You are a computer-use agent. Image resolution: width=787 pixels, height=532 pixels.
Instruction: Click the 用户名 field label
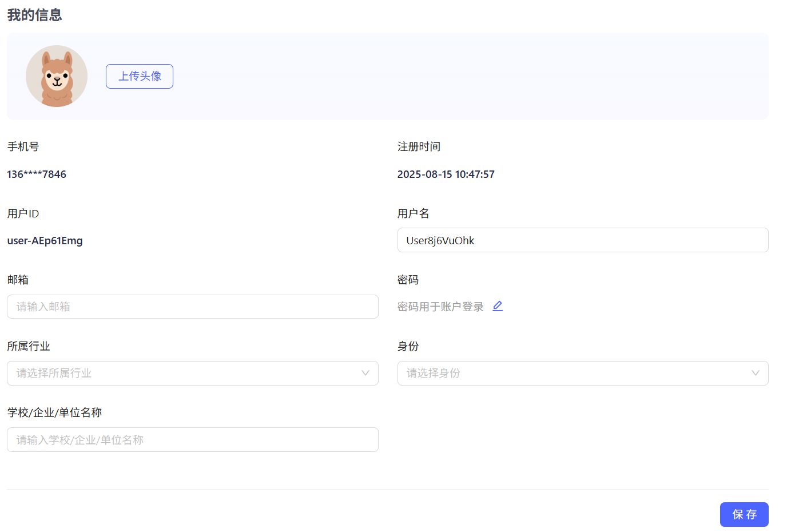pos(413,213)
